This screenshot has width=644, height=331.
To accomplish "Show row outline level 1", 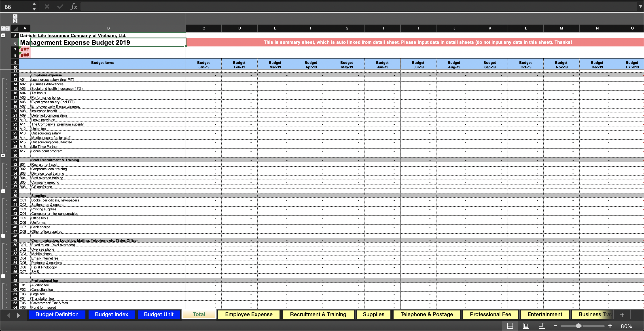I will coord(3,28).
